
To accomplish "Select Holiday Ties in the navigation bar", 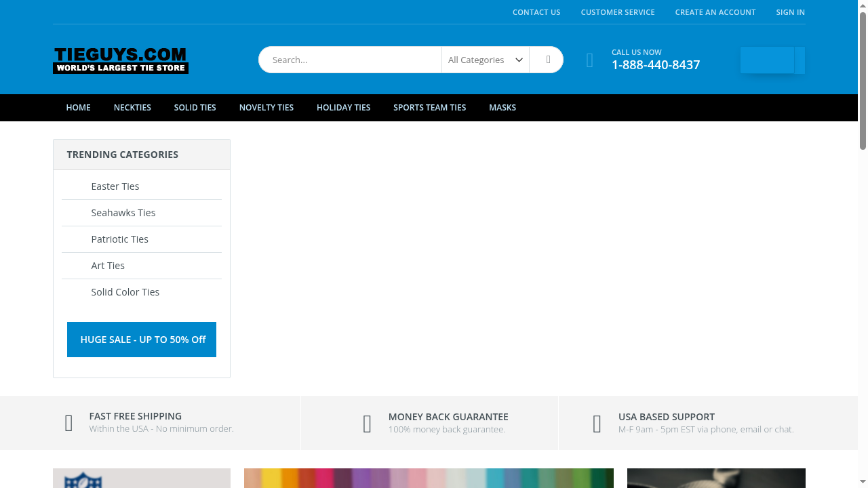I will point(343,108).
